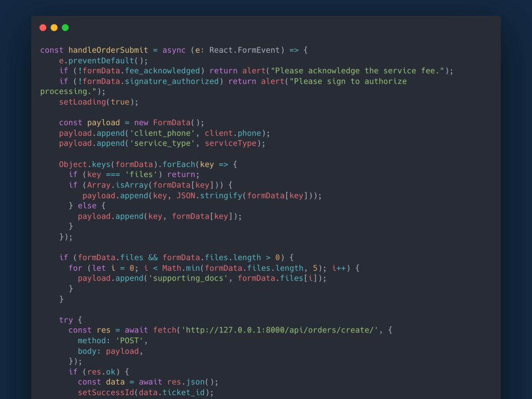532x399 pixels.
Task: Click the 'setSuccessId' call
Action: 106,393
